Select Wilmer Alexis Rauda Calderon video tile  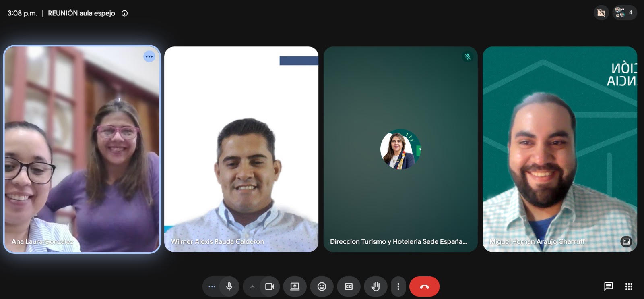pos(242,149)
